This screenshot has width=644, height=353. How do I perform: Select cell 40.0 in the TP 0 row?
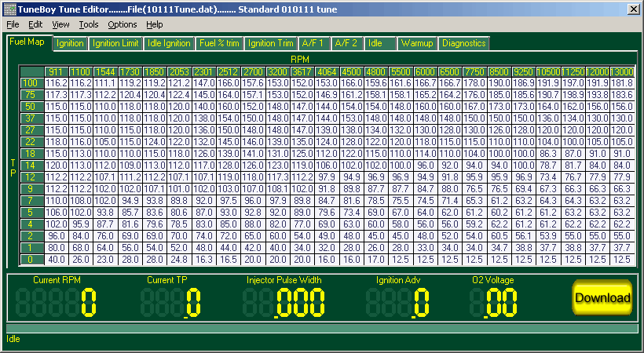(x=57, y=260)
